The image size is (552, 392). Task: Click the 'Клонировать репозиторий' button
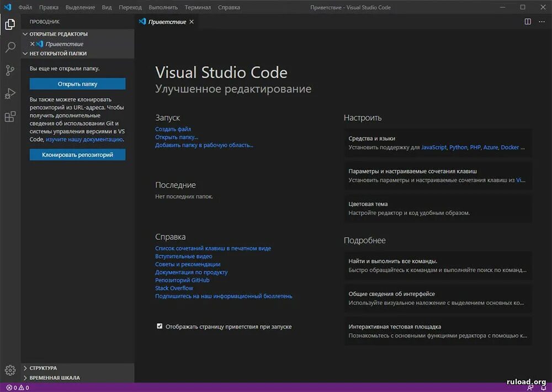77,155
